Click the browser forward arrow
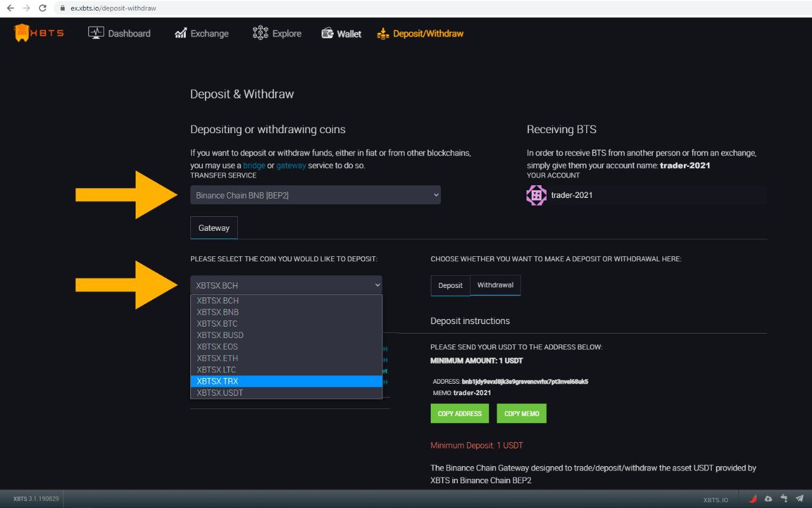812x508 pixels. [x=26, y=8]
